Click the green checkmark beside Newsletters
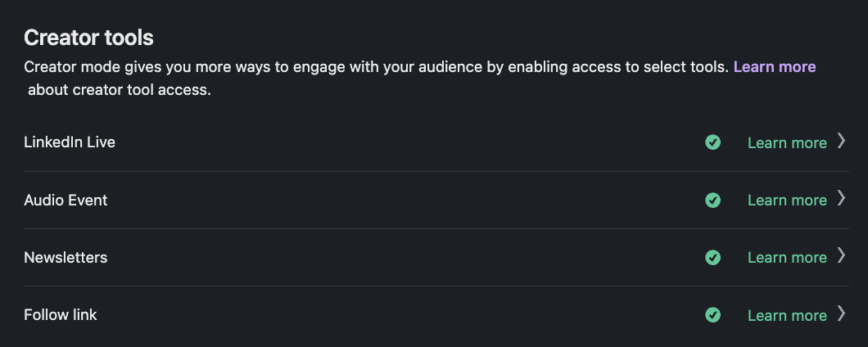 [x=713, y=257]
